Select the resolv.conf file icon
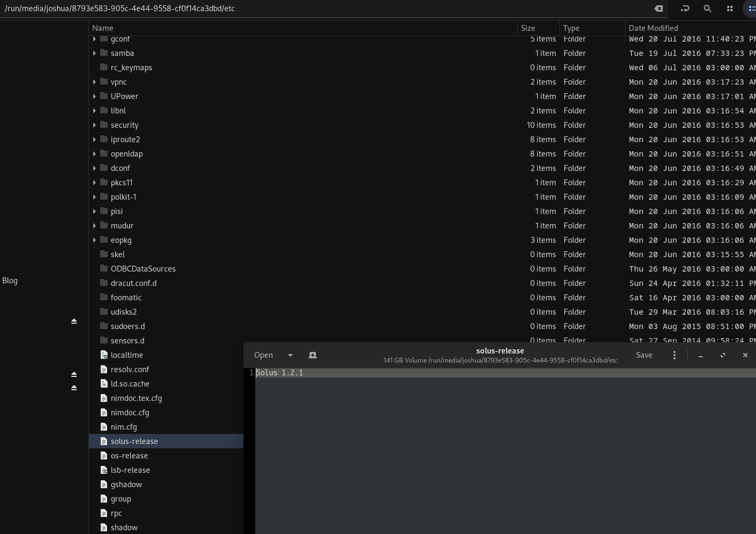This screenshot has height=534, width=756. point(104,369)
